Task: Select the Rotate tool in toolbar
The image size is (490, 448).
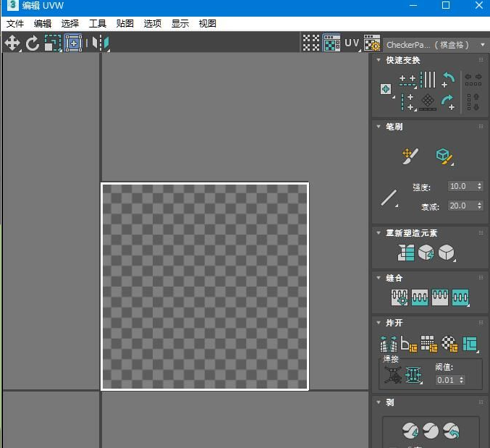Action: (x=32, y=43)
